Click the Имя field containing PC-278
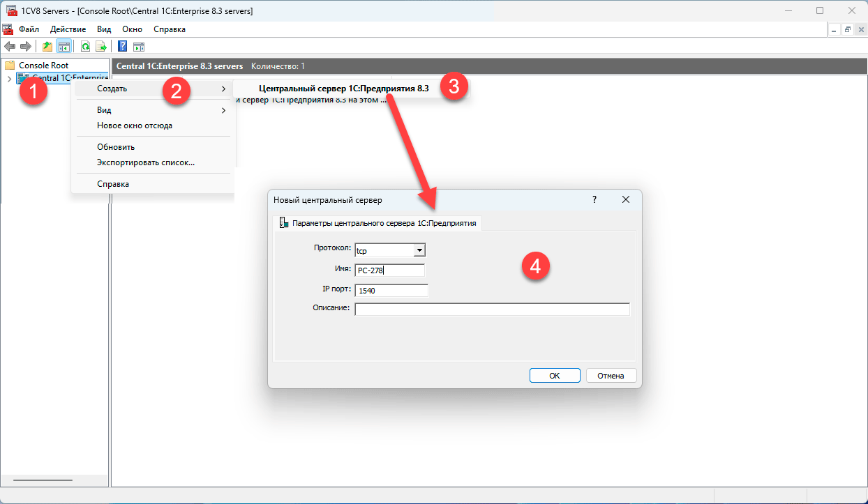The height and width of the screenshot is (504, 868). (389, 270)
